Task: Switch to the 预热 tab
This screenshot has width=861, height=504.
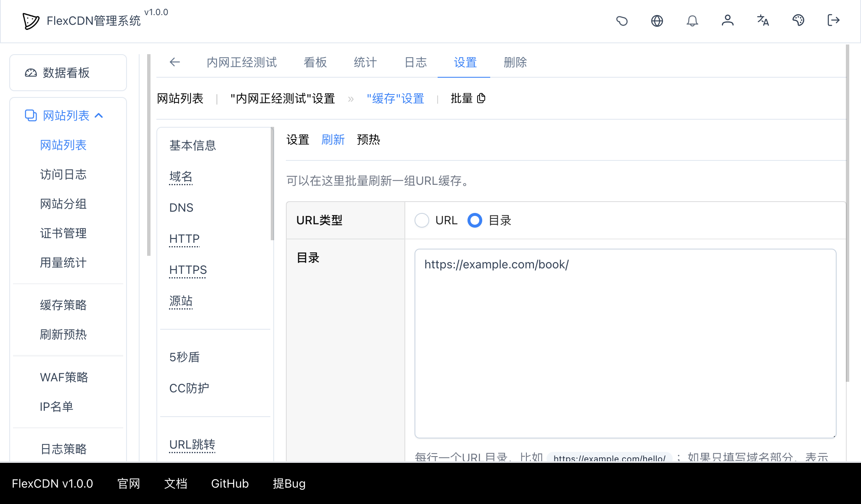Action: (368, 140)
